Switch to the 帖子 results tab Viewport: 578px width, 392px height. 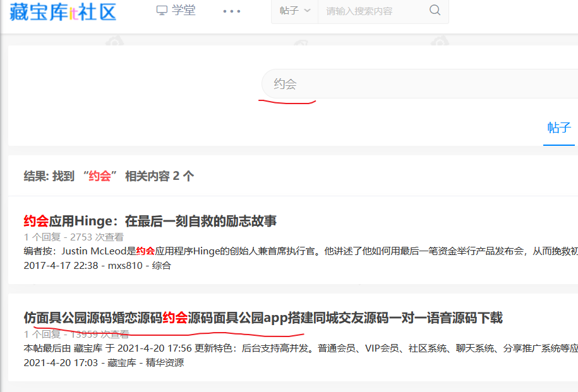(x=558, y=128)
